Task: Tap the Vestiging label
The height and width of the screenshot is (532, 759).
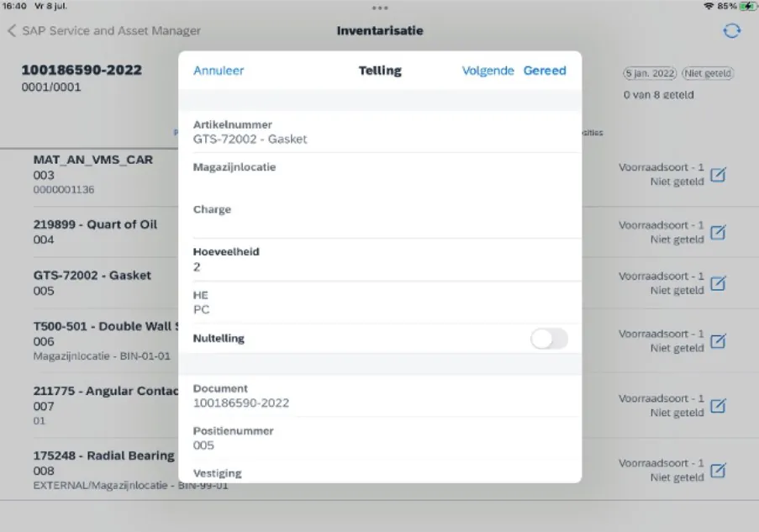Action: click(x=218, y=473)
